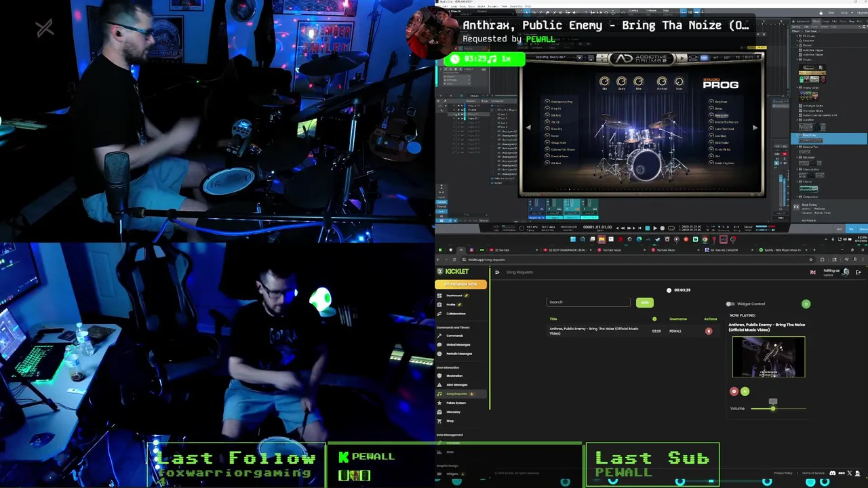
Task: Switch to the FX tab in Addictive Drums
Action: coord(738,58)
